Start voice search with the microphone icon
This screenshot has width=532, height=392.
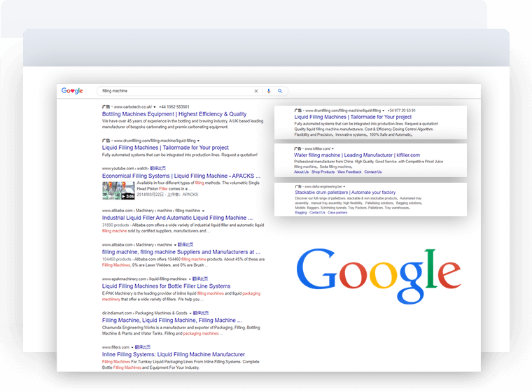click(269, 91)
